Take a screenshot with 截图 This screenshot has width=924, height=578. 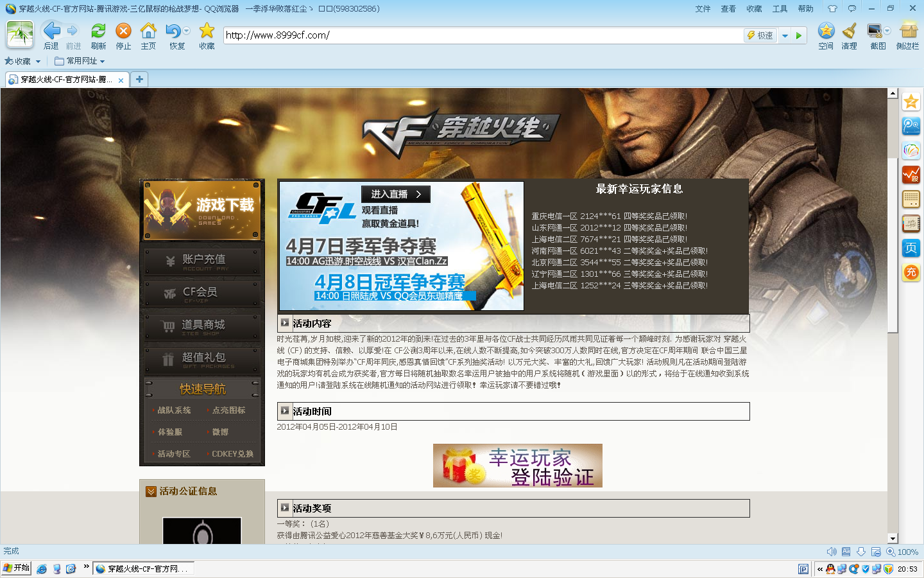coord(875,35)
